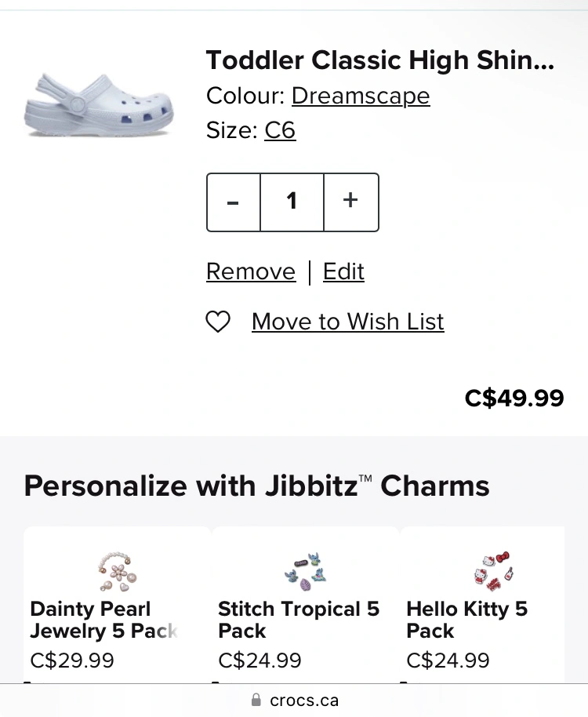Increase quantity with the plus button
The height and width of the screenshot is (717, 588).
coord(351,202)
